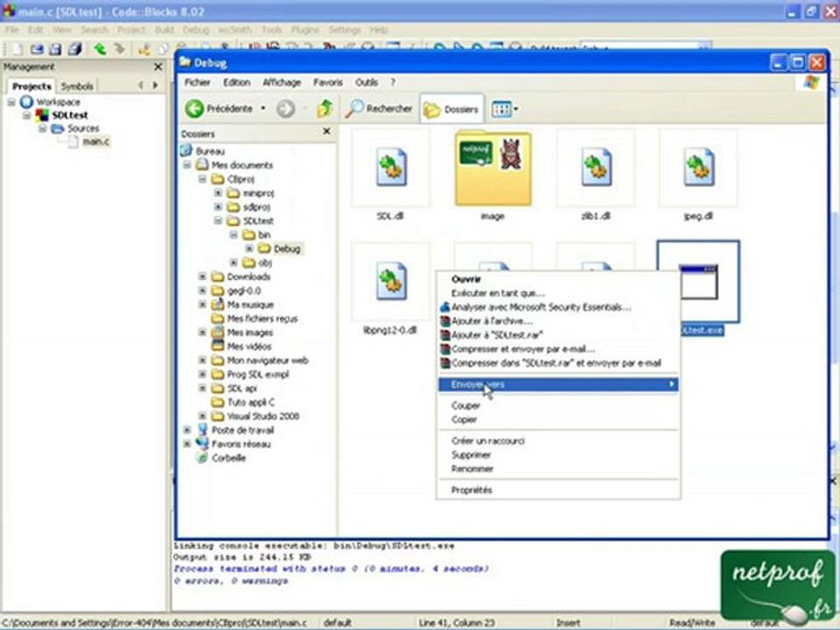The width and height of the screenshot is (840, 630).
Task: Toggle the Dossiers folder pane button
Action: tap(451, 108)
